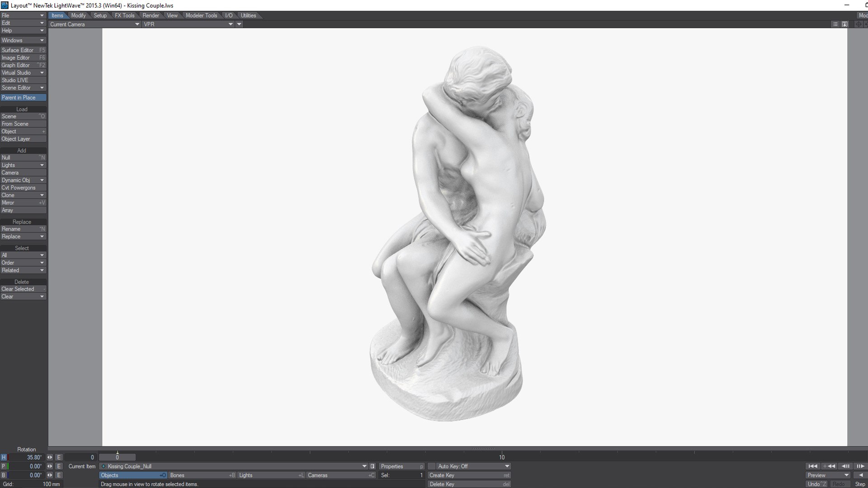The height and width of the screenshot is (488, 868).
Task: Open the File menu
Action: 24,15
